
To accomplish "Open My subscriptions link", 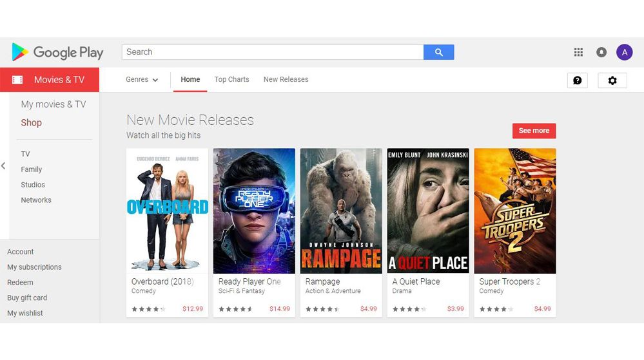I will (34, 267).
